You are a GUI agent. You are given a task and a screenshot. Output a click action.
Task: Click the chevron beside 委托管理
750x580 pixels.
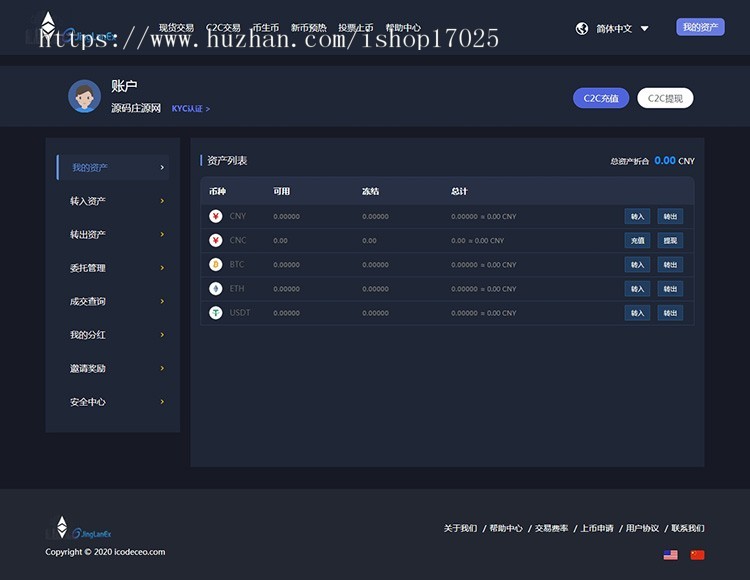pos(162,268)
